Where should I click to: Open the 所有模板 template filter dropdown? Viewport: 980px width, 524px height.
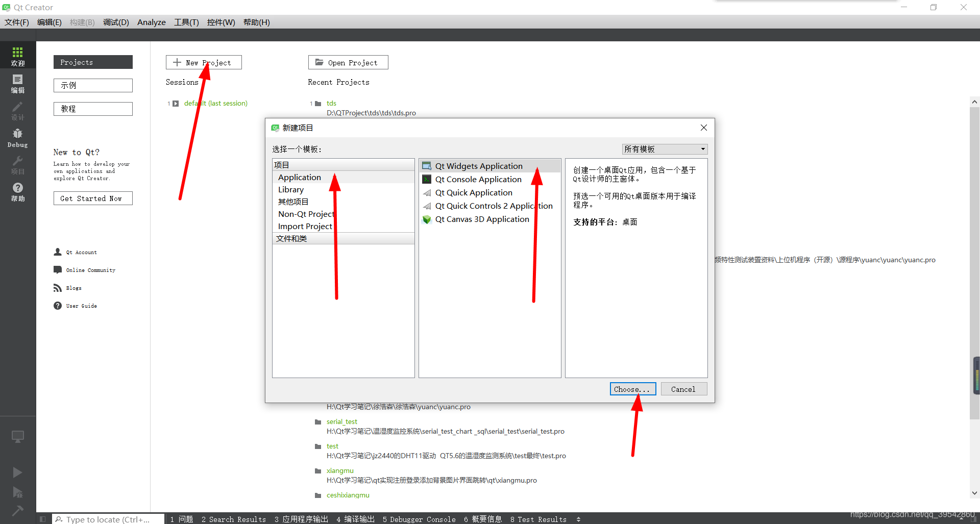(x=665, y=149)
